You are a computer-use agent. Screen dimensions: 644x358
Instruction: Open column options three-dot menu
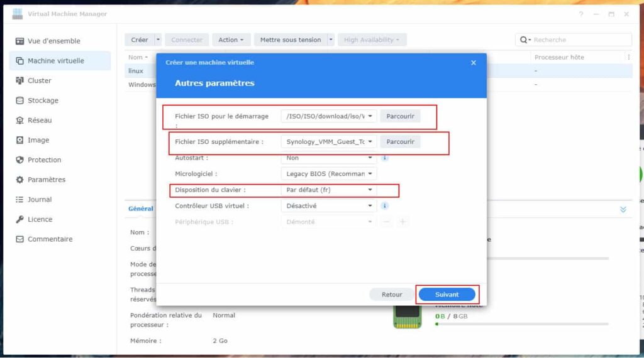coord(628,57)
